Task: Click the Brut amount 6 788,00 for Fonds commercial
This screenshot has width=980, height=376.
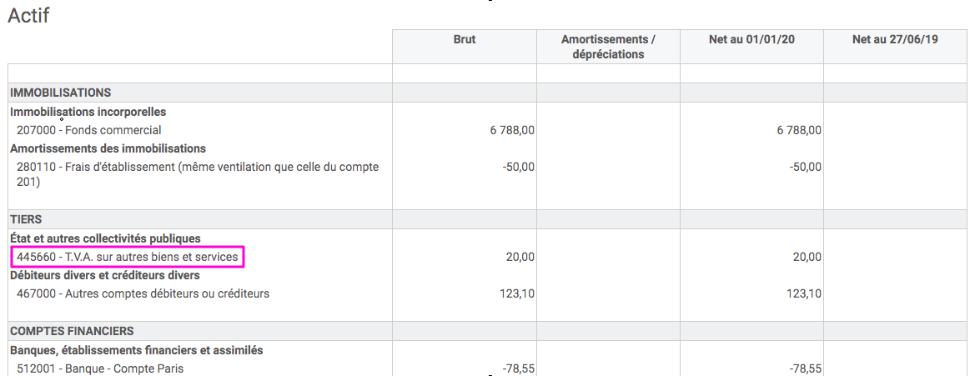Action: click(x=512, y=130)
